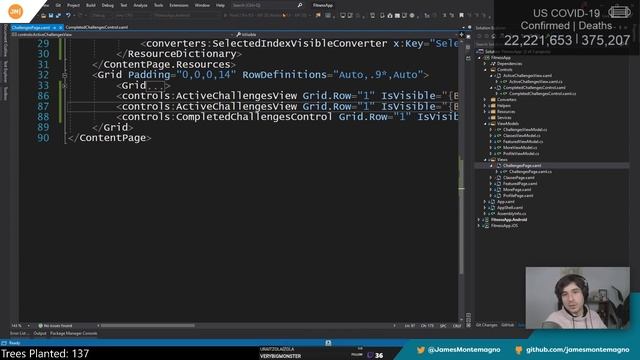
Task: Open the Test menu
Action: tap(124, 5)
